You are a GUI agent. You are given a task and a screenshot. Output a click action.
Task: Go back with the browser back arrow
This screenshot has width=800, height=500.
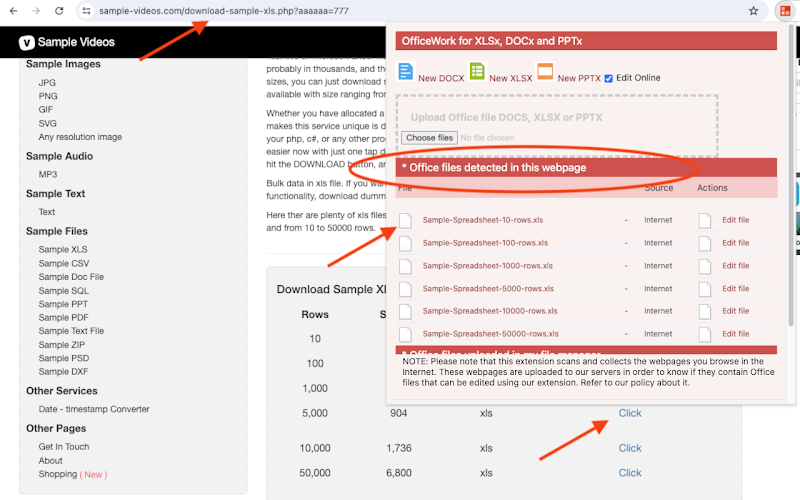(14, 11)
